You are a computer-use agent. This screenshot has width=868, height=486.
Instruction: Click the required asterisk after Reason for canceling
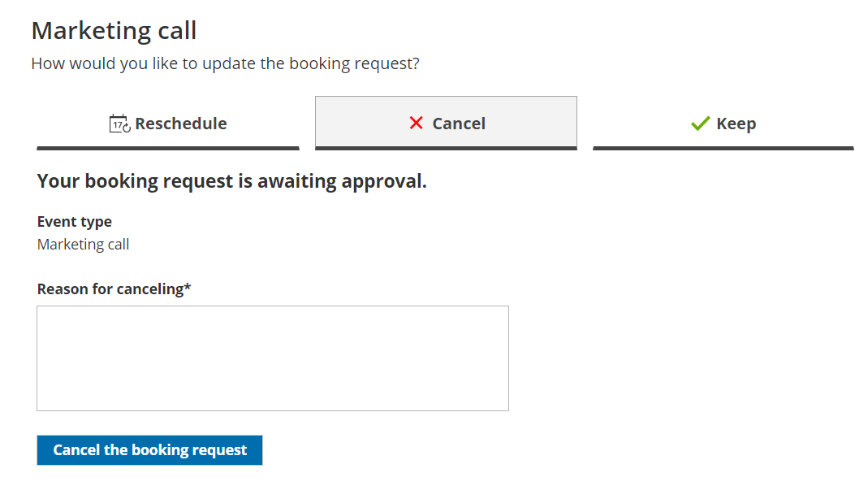(x=188, y=288)
